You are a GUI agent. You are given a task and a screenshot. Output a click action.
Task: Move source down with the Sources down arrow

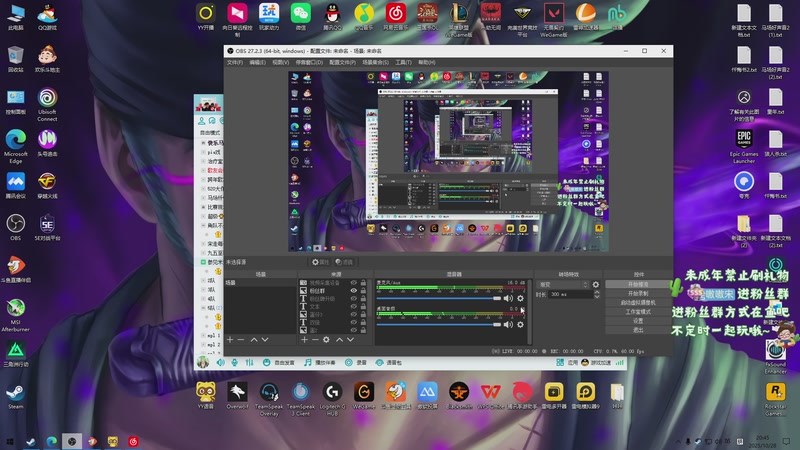(351, 340)
